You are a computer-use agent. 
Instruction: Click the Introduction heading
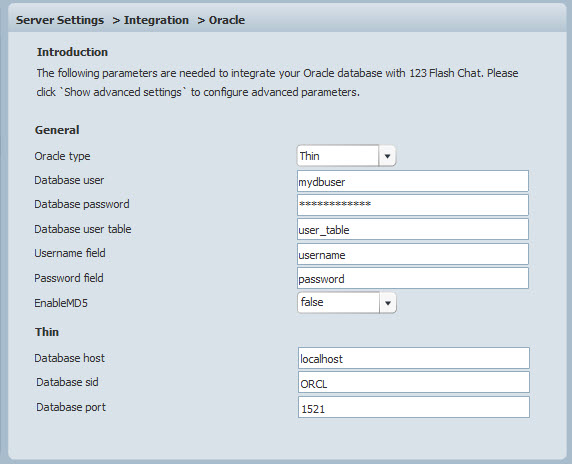coord(72,52)
